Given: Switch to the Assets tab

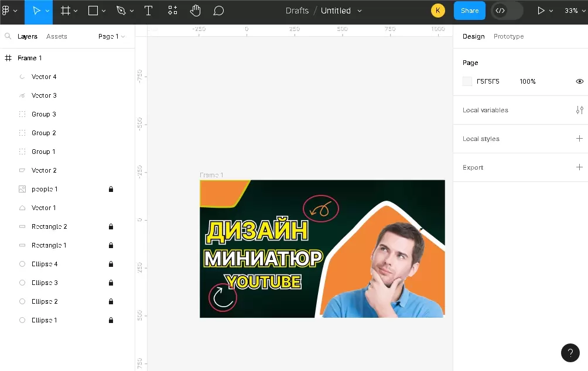Looking at the screenshot, I should [x=57, y=36].
